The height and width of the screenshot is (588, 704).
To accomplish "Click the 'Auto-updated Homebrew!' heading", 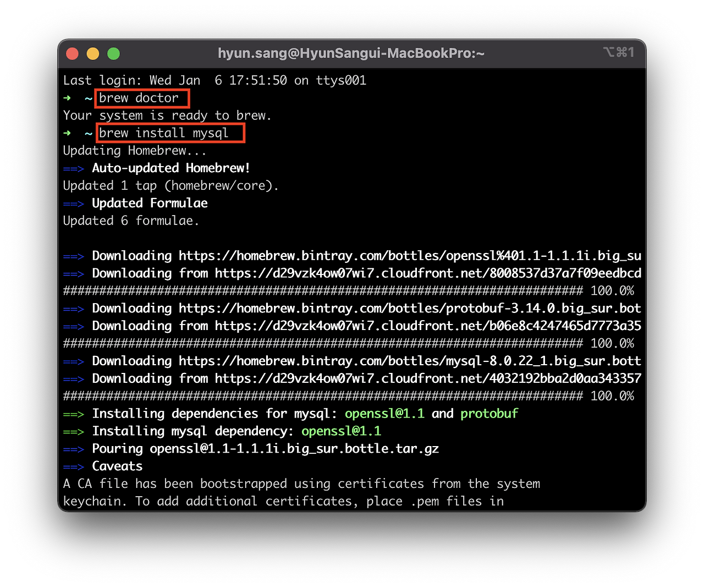I will click(x=171, y=168).
